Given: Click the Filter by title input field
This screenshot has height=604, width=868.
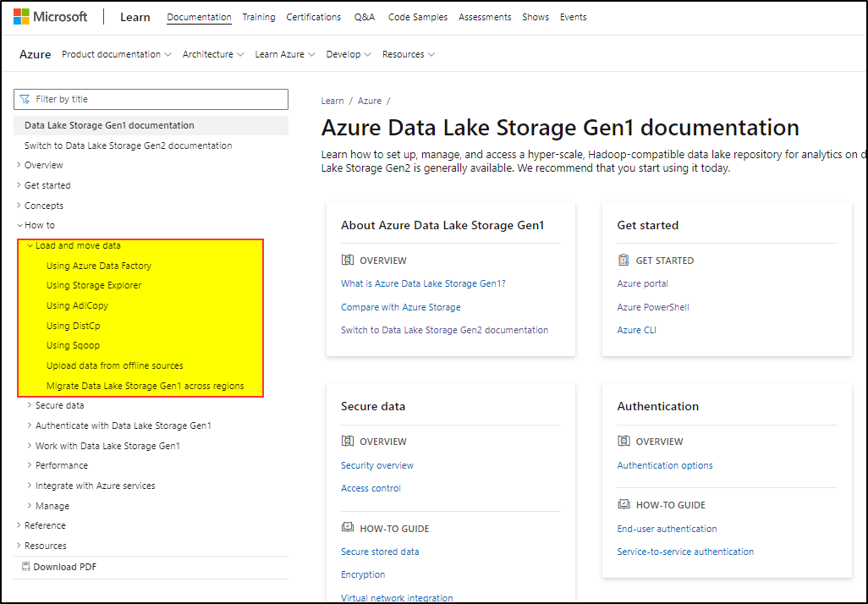Looking at the screenshot, I should (157, 99).
